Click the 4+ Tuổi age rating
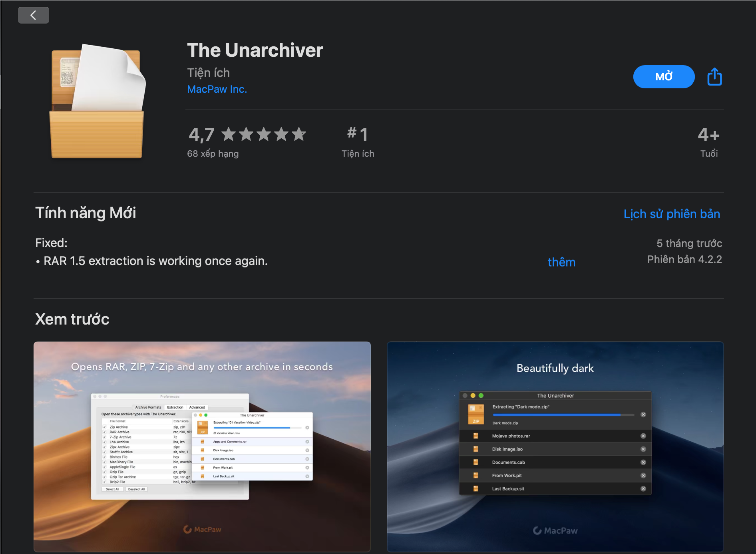Screen dimensions: 756x554 point(709,142)
